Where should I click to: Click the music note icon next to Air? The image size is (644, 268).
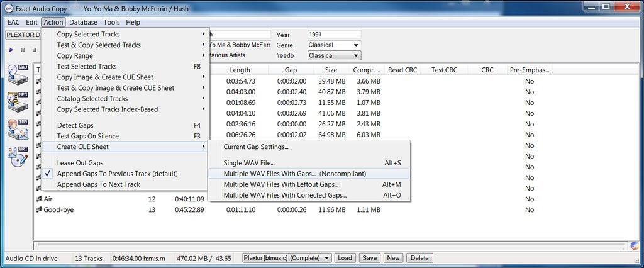[x=39, y=199]
